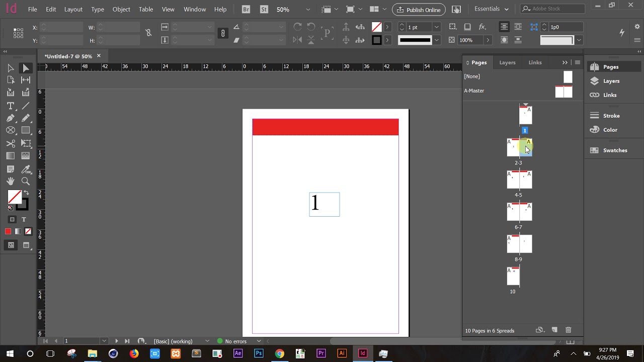
Task: Switch to the Layers tab
Action: click(507, 62)
